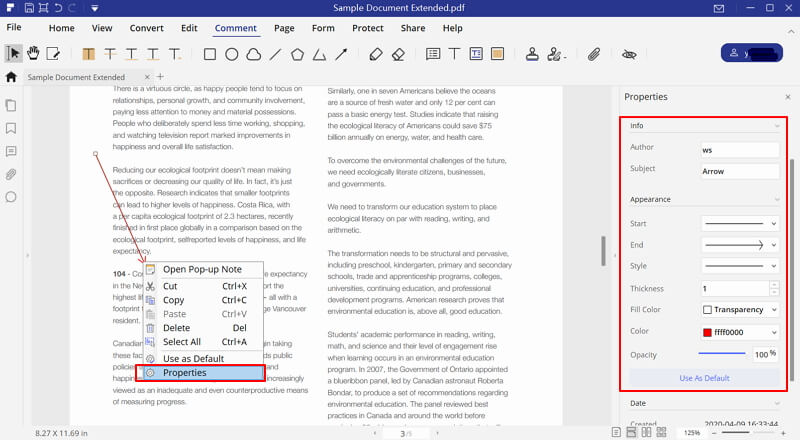This screenshot has height=440, width=800.
Task: Choose Properties in context menu
Action: [x=204, y=373]
